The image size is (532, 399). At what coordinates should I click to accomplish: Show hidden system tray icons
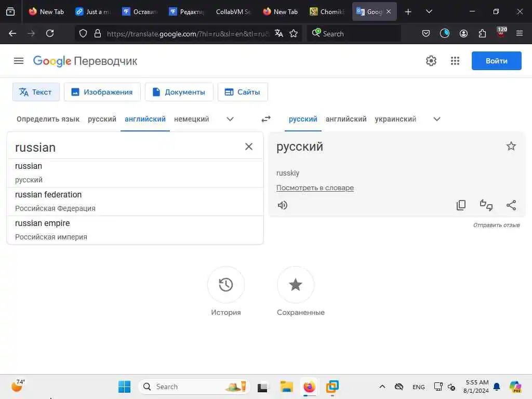[x=382, y=387]
